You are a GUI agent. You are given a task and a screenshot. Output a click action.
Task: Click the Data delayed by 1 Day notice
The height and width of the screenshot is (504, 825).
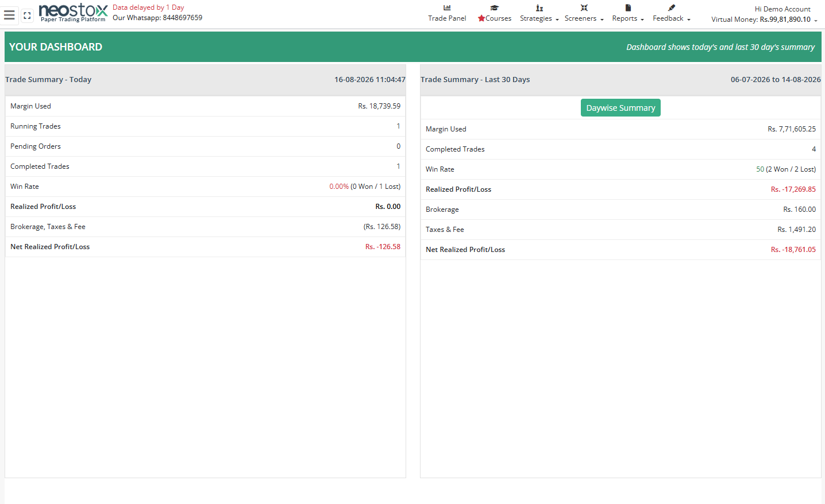tap(148, 7)
